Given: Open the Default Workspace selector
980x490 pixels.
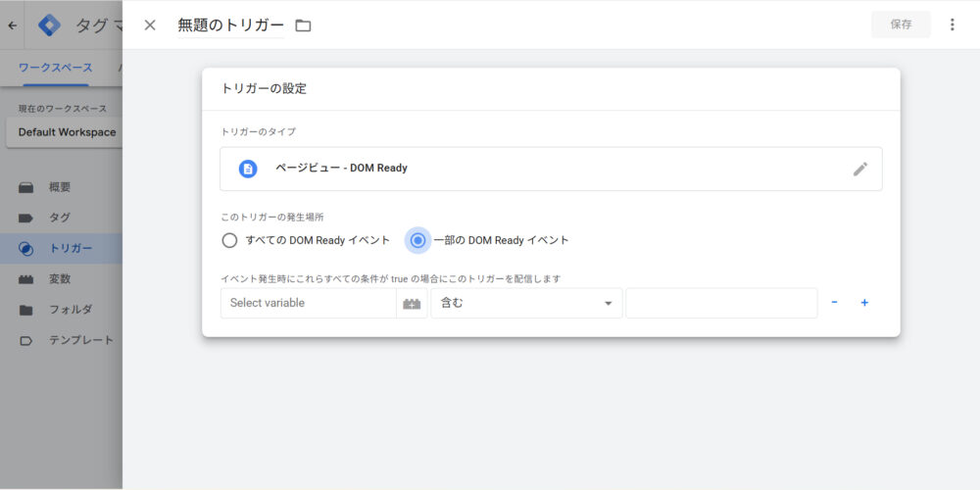Looking at the screenshot, I should pyautogui.click(x=65, y=132).
